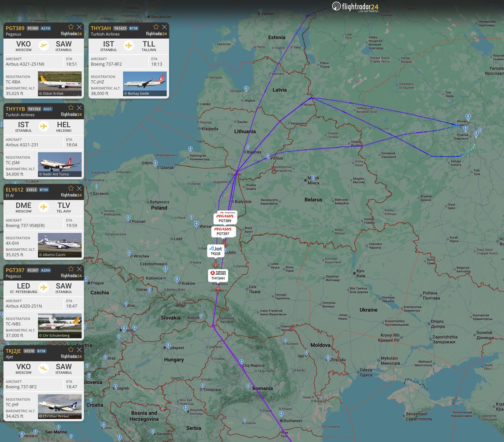Select the PGT397 Pegasus label on the map
Screen dimensions: 504x442
tap(223, 231)
